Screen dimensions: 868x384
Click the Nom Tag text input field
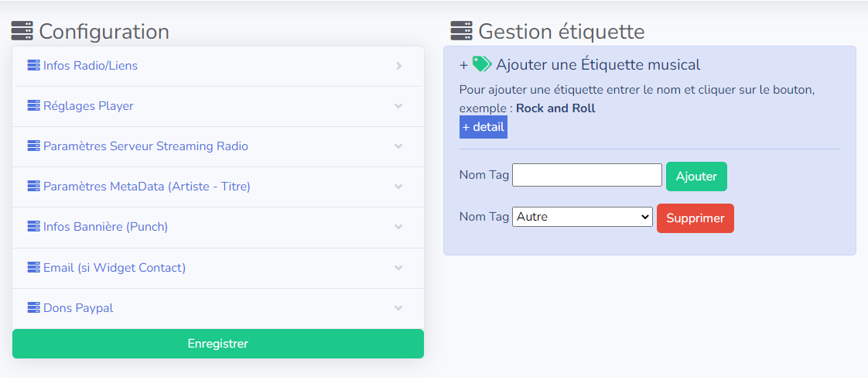click(x=587, y=174)
